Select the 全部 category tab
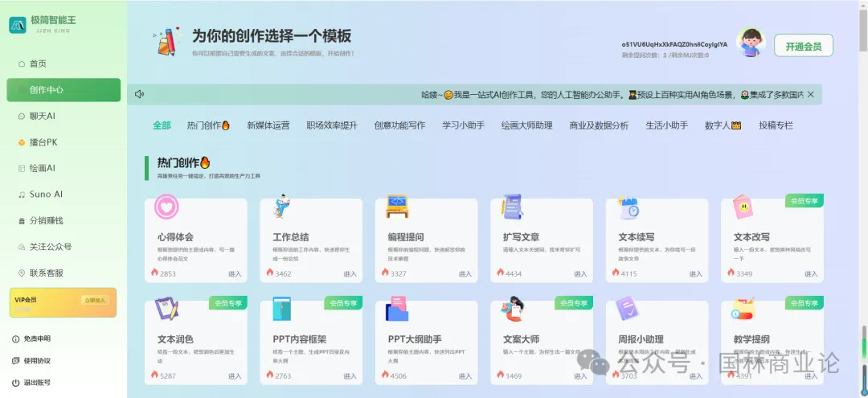The height and width of the screenshot is (398, 868). click(x=162, y=125)
